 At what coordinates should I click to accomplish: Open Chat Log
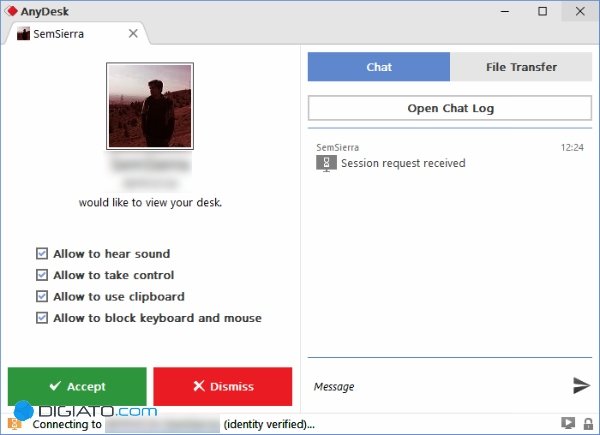450,108
